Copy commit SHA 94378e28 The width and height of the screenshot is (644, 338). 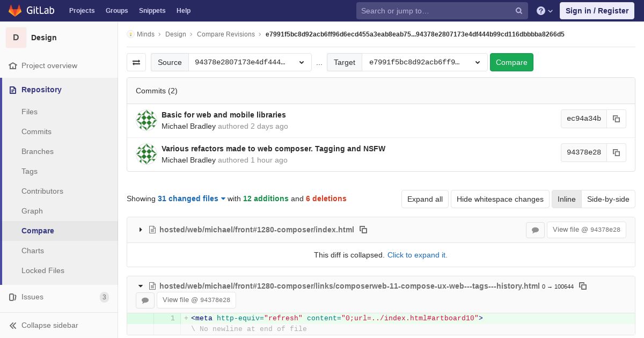[616, 152]
